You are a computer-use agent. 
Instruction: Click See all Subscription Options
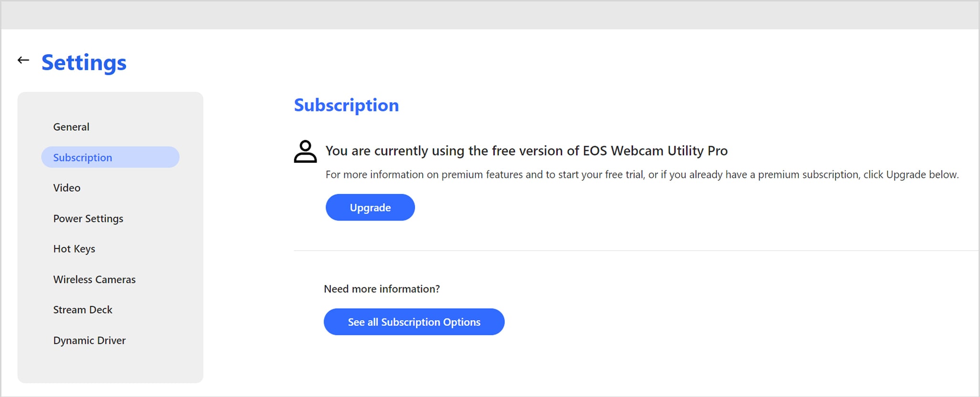pyautogui.click(x=414, y=322)
